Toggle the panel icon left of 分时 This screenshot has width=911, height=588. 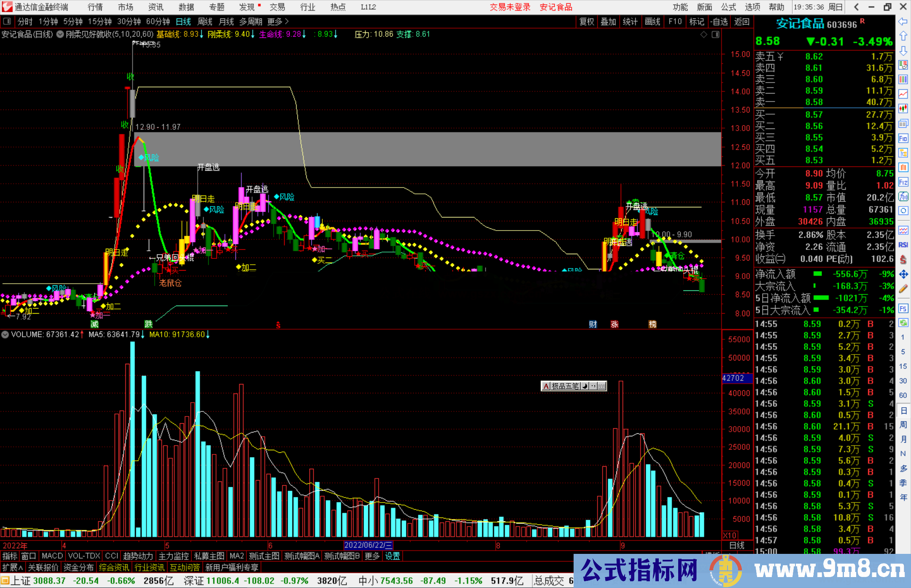pyautogui.click(x=7, y=21)
